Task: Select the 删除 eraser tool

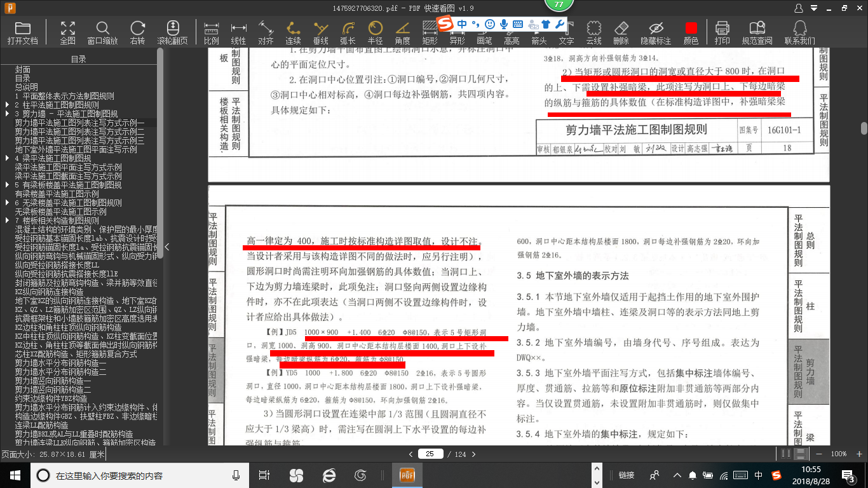Action: [x=621, y=32]
